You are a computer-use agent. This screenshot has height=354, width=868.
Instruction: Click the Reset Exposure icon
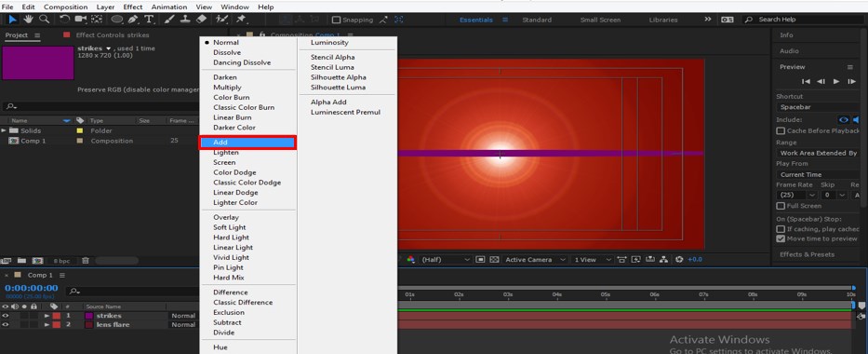679,259
